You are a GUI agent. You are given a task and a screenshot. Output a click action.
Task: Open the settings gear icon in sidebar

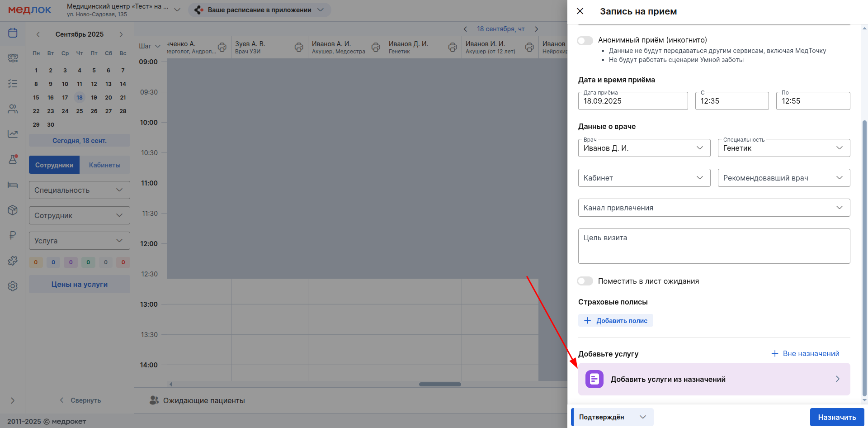[13, 286]
